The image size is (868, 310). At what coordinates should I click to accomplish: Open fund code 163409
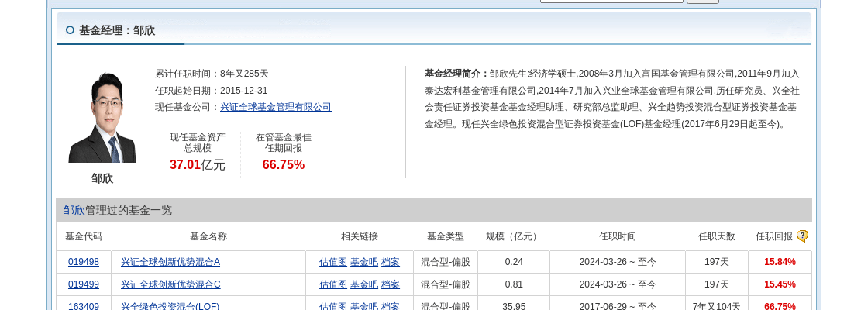tap(84, 306)
